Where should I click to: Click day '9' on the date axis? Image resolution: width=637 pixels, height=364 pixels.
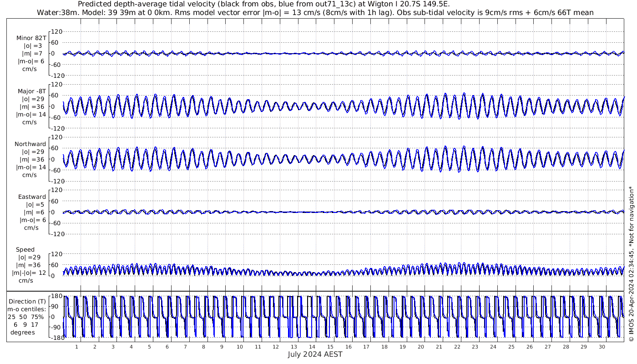pos(222,347)
